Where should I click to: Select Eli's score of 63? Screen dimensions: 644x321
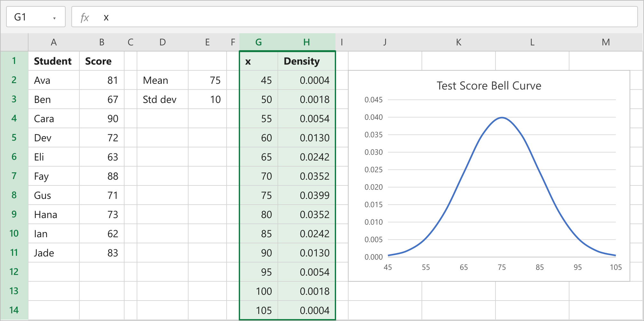(x=102, y=157)
